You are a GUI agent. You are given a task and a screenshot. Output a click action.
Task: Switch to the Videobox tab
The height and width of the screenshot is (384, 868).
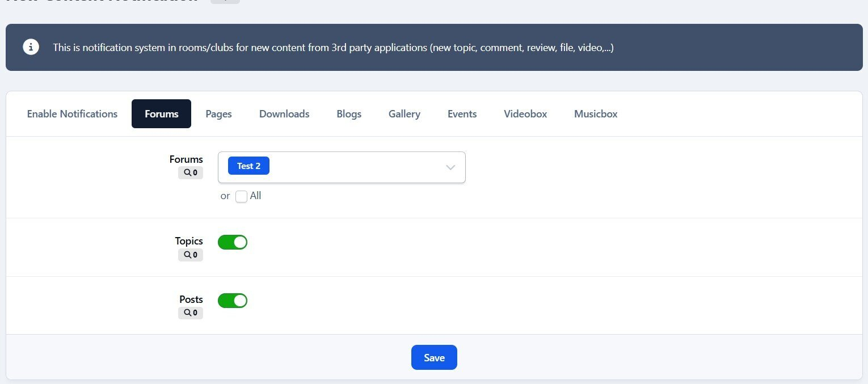525,114
